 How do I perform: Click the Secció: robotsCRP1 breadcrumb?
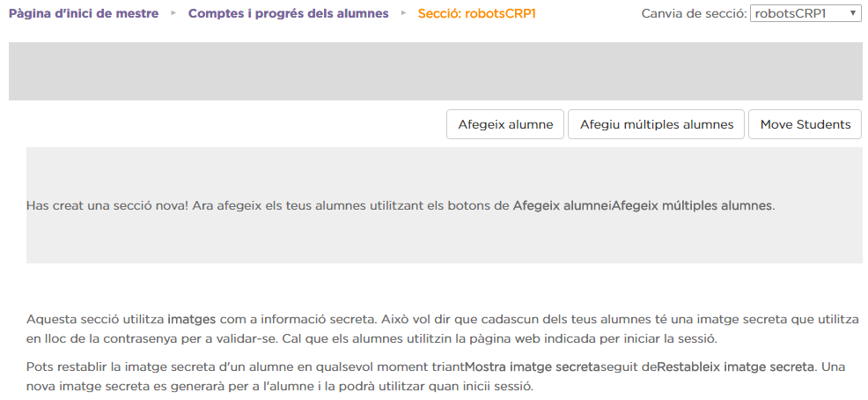[x=476, y=13]
